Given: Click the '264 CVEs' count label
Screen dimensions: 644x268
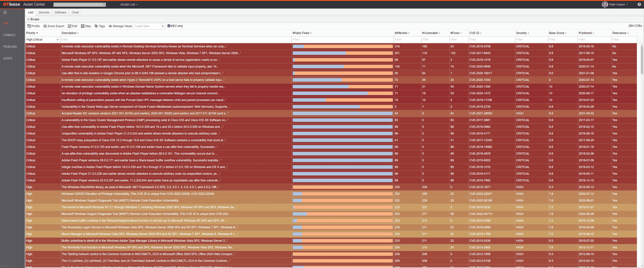Looking at the screenshot, I should (x=635, y=26).
